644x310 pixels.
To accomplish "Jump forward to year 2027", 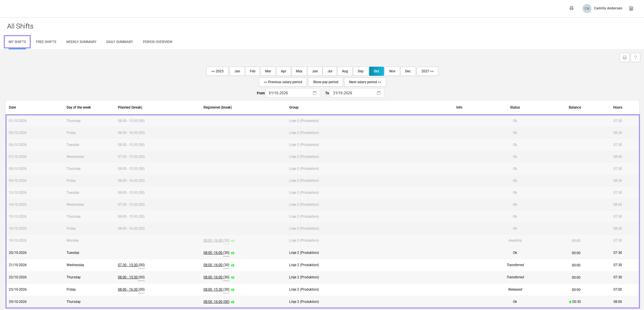I will point(427,71).
